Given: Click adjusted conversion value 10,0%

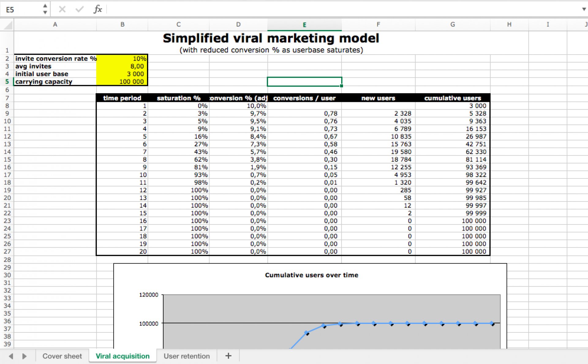Looking at the screenshot, I should 238,106.
